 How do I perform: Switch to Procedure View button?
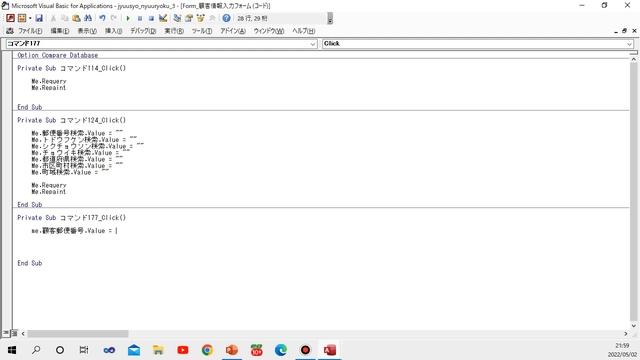6,333
